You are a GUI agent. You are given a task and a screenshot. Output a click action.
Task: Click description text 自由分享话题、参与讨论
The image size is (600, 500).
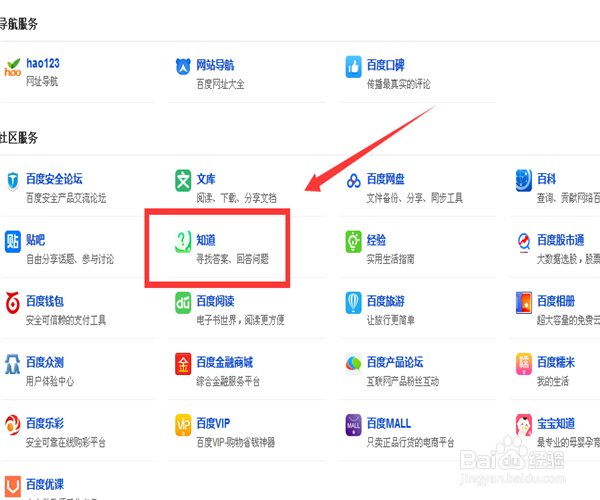[70, 259]
